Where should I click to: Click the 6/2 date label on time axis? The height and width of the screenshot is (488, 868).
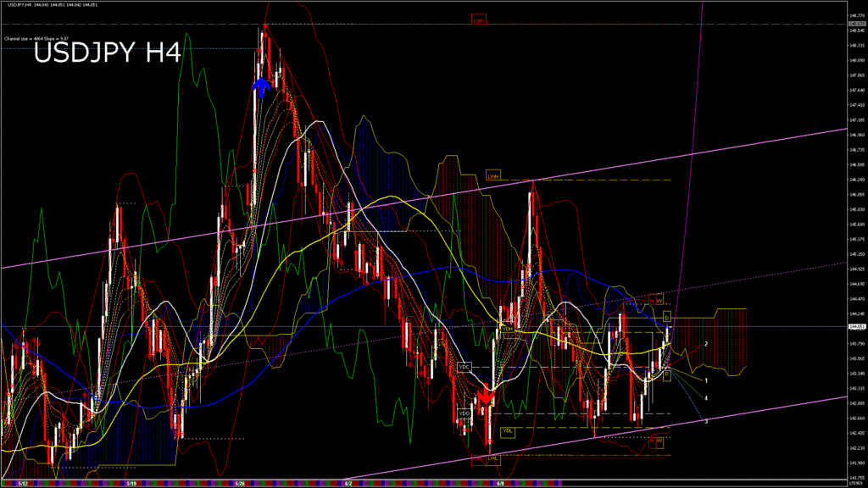pyautogui.click(x=348, y=483)
